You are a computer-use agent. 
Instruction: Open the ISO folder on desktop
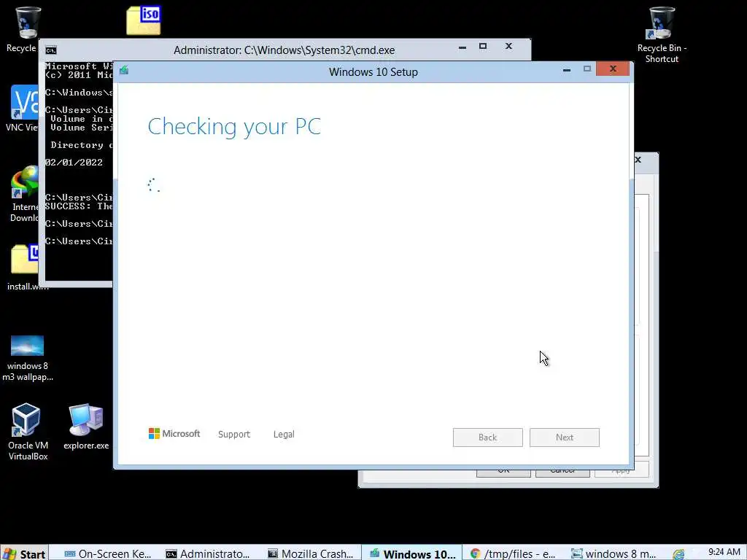point(144,20)
